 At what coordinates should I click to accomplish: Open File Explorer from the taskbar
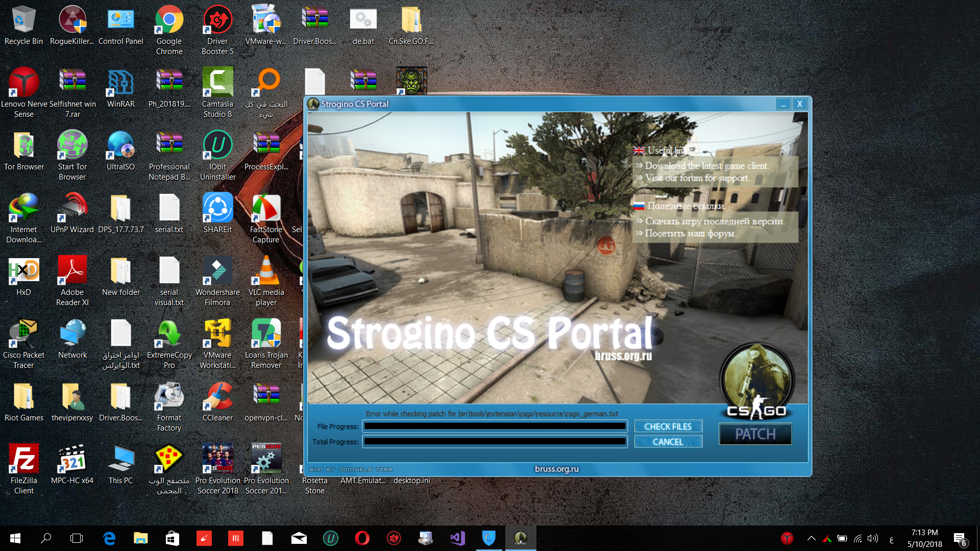click(x=141, y=538)
